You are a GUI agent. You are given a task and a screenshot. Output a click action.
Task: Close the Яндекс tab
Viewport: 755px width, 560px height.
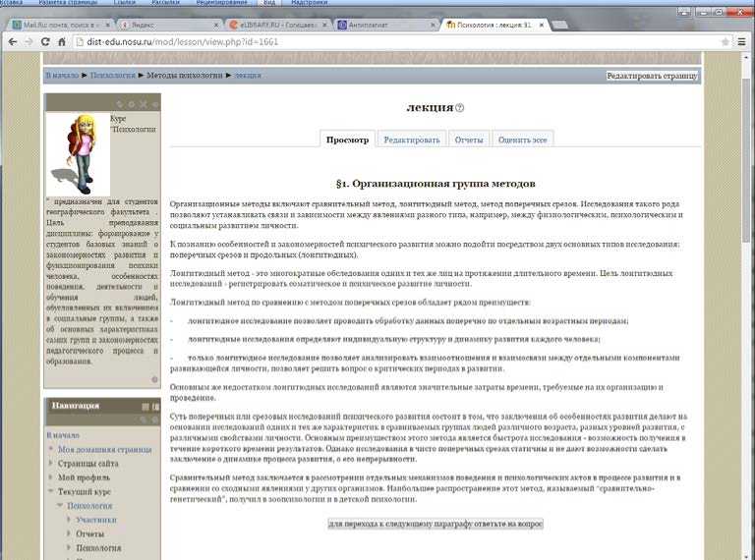click(x=216, y=25)
